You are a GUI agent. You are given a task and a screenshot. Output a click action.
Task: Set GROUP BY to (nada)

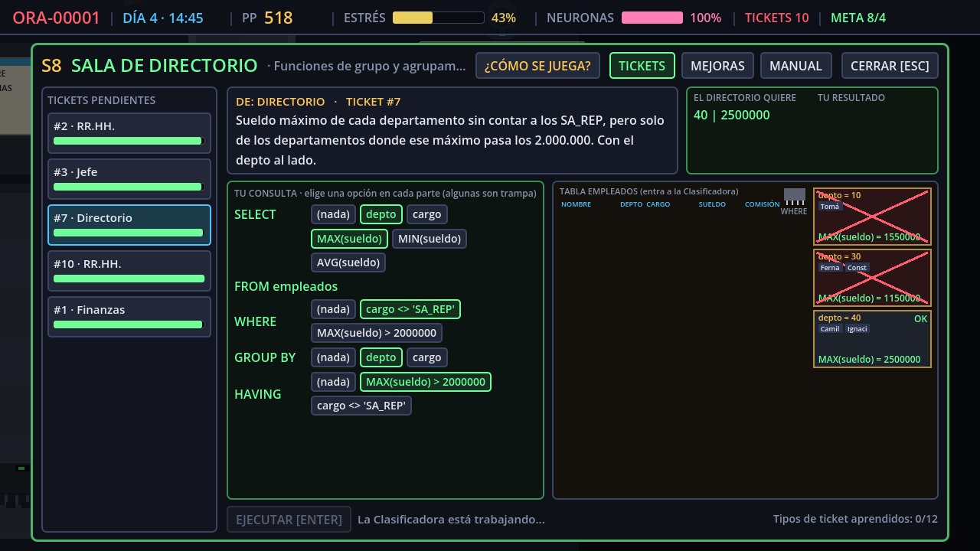tap(333, 357)
